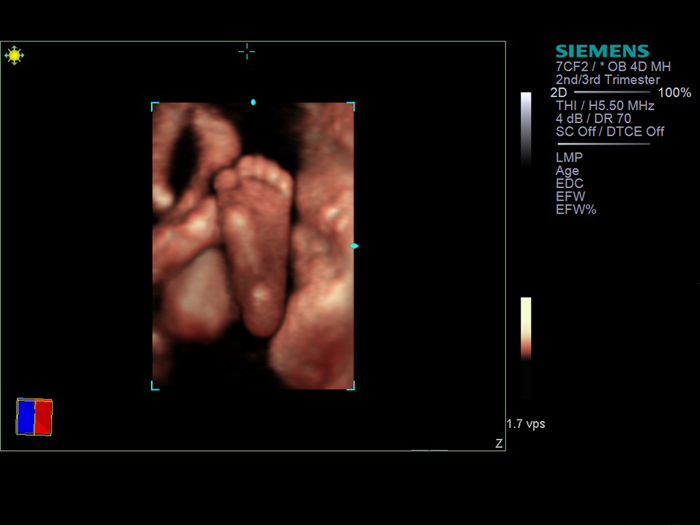This screenshot has width=700, height=525.
Task: Click the '2D' label beside the slider
Action: pos(558,92)
